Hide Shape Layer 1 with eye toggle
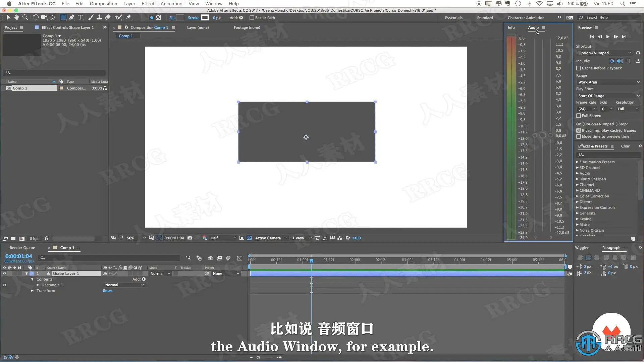The height and width of the screenshot is (362, 644). point(4,274)
